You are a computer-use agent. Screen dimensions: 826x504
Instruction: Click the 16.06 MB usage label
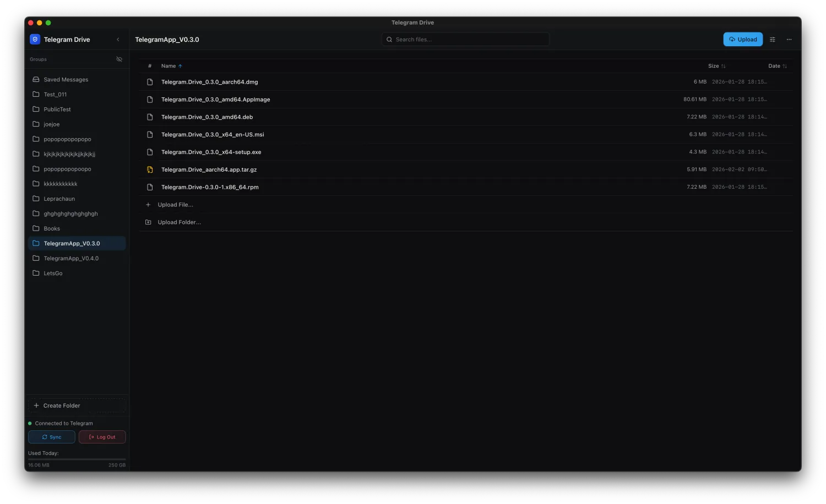click(39, 465)
